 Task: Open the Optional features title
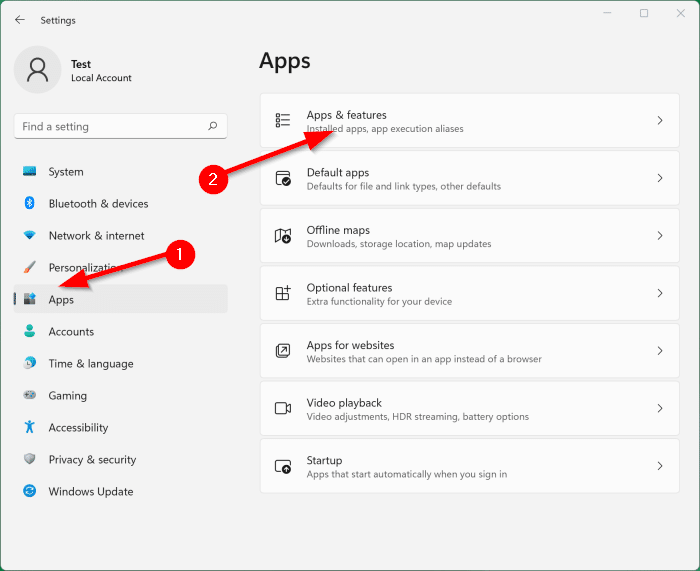[x=349, y=288]
